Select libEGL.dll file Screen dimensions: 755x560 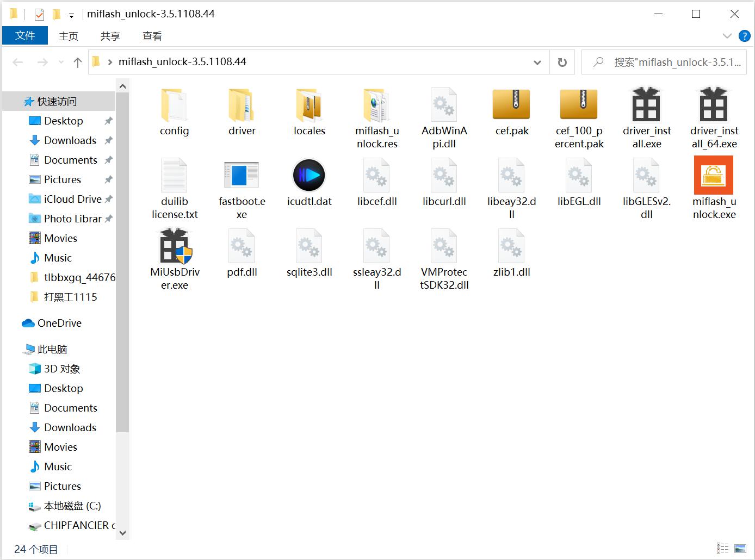point(579,183)
